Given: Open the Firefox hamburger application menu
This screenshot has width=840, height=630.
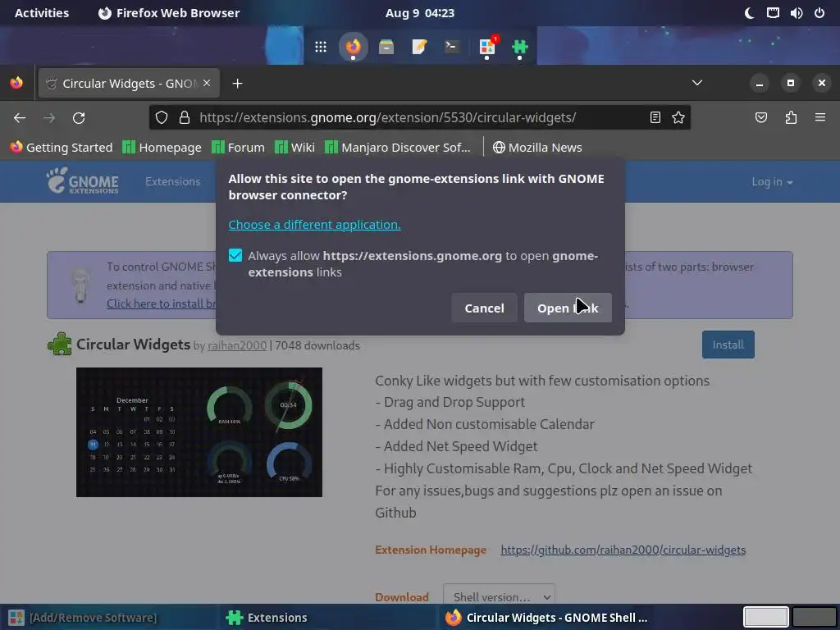Looking at the screenshot, I should coord(820,117).
